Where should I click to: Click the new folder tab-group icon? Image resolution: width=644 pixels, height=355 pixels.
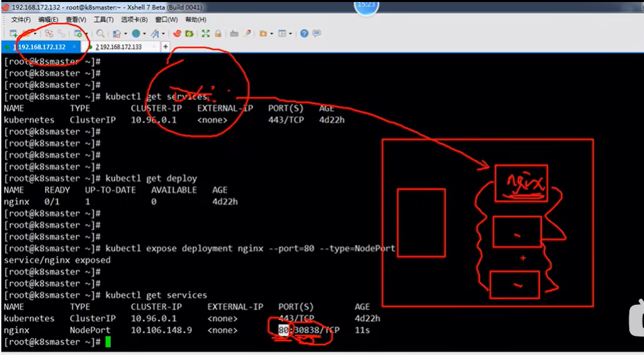(x=263, y=34)
